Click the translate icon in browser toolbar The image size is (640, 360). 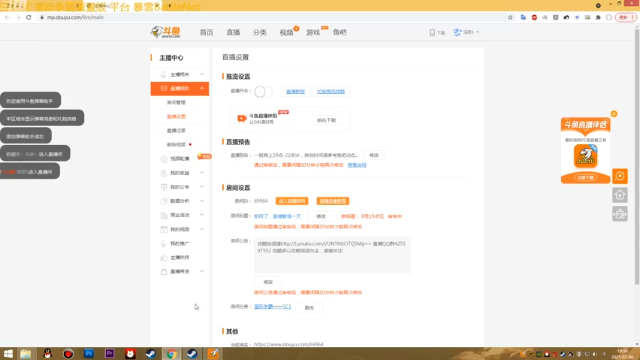pos(523,17)
